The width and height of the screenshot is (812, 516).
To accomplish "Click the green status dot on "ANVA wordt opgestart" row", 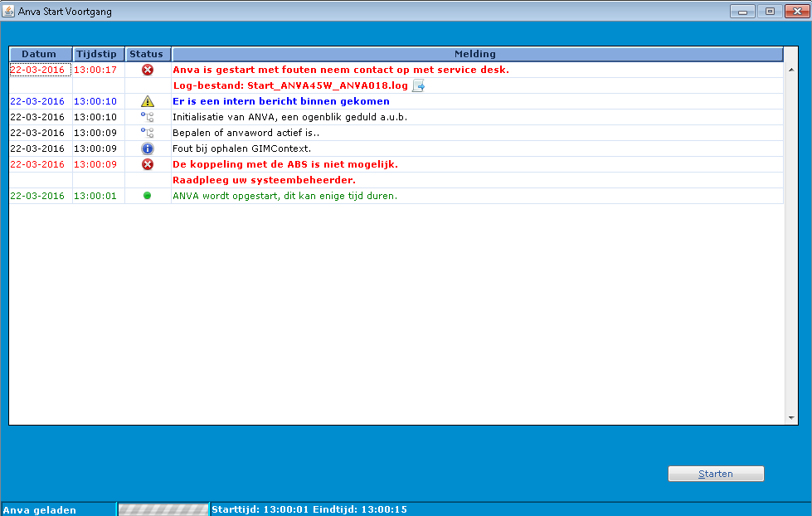I will pos(147,196).
